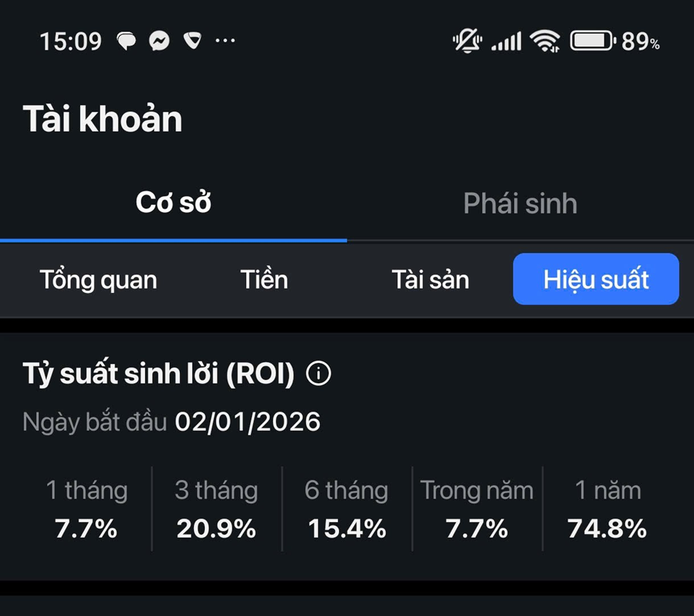Switch to the Cơ sở tab

[173, 203]
